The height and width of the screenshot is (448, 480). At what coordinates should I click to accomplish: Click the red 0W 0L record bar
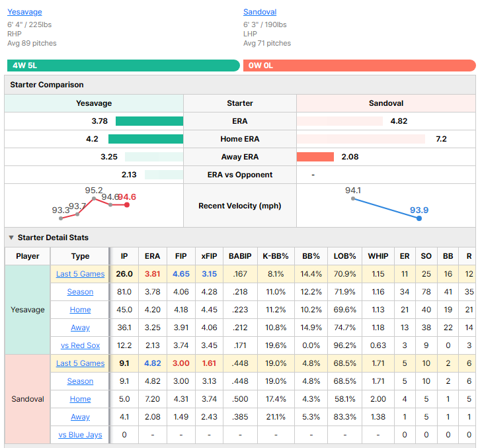coord(360,66)
